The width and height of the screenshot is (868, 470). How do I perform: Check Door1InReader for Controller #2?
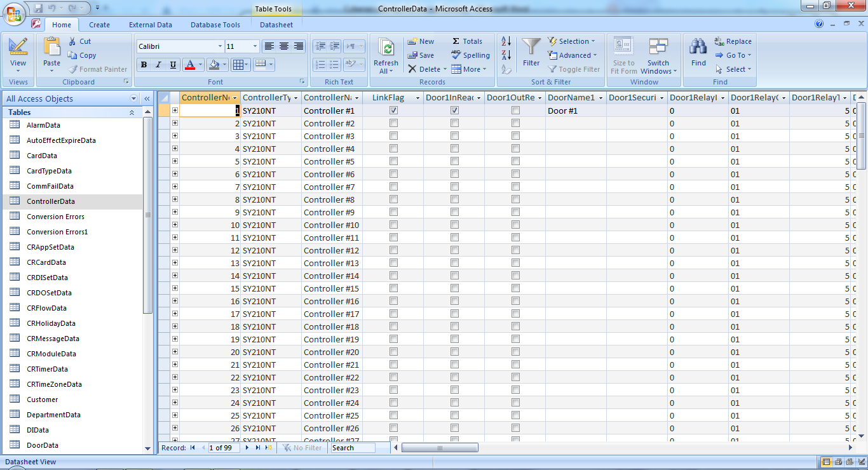point(454,123)
